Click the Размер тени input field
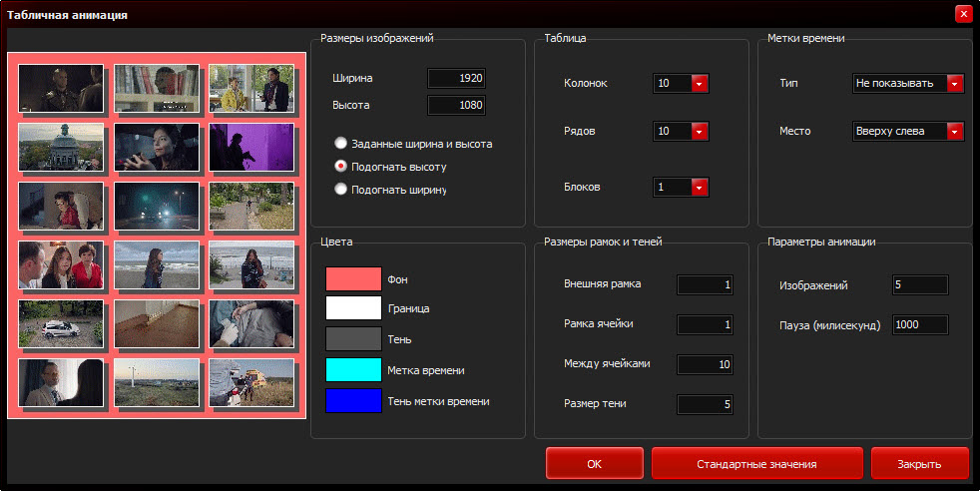This screenshot has width=980, height=491. coord(705,404)
